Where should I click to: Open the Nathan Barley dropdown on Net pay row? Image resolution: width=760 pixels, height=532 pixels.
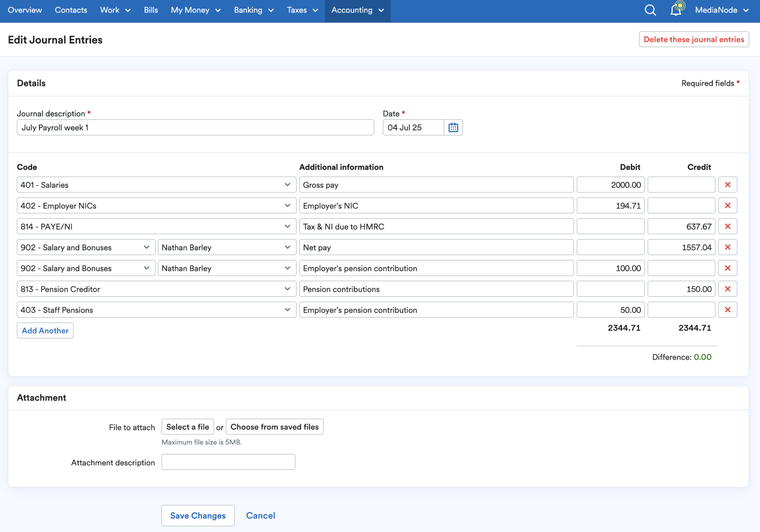[x=227, y=247]
